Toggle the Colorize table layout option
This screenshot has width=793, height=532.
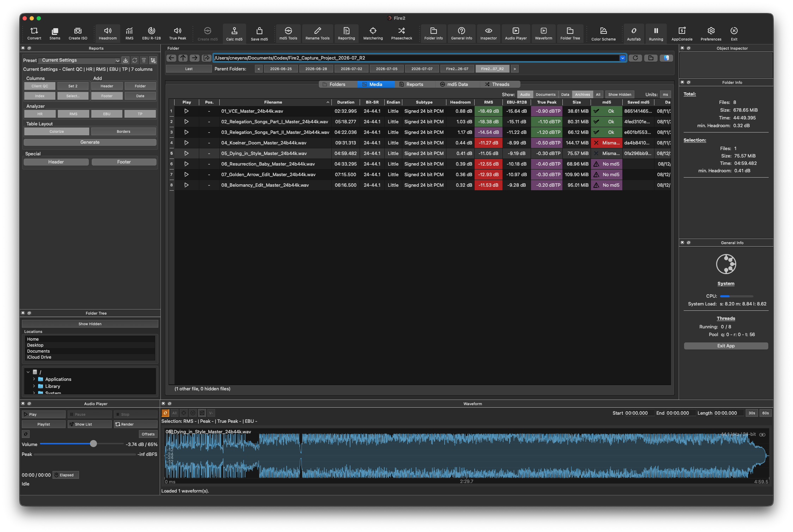click(x=56, y=131)
